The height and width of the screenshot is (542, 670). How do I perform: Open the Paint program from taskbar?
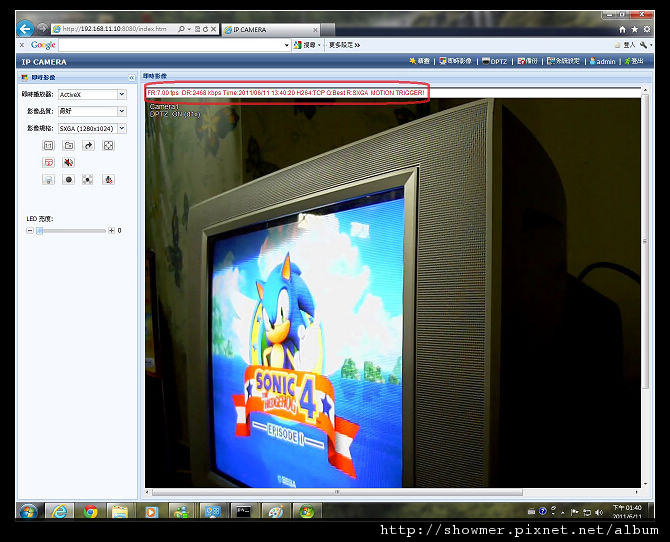click(276, 511)
